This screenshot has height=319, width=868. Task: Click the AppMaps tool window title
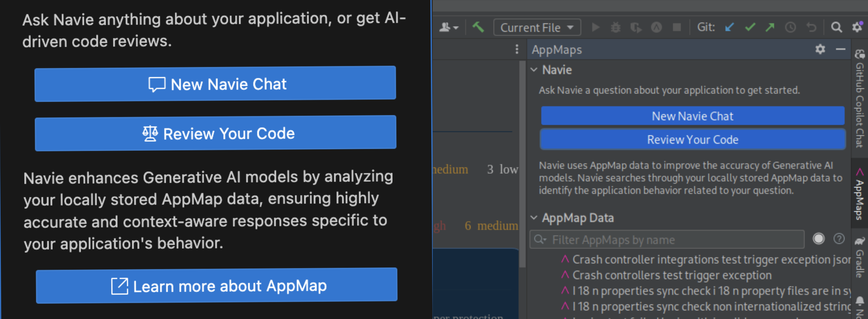point(557,49)
